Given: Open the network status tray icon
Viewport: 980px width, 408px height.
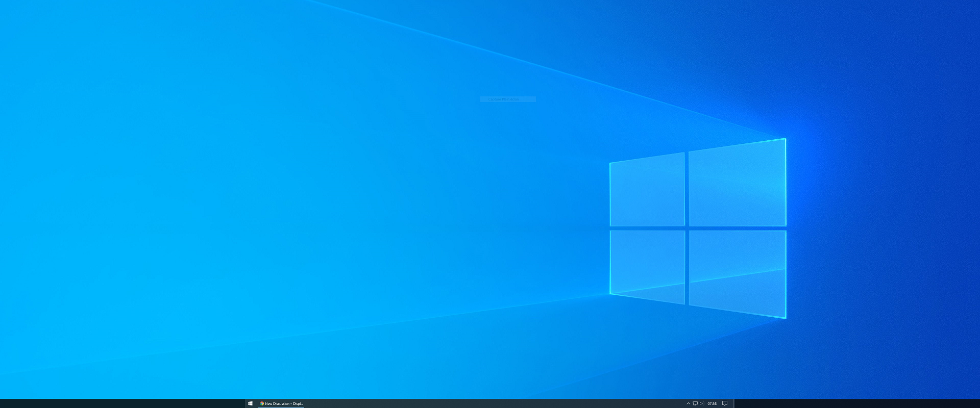Looking at the screenshot, I should pyautogui.click(x=695, y=403).
